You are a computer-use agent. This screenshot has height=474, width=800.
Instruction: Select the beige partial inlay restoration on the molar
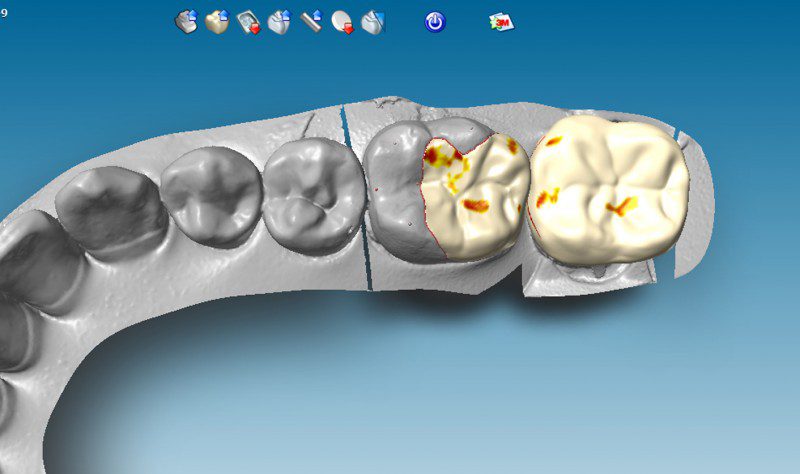(x=474, y=199)
